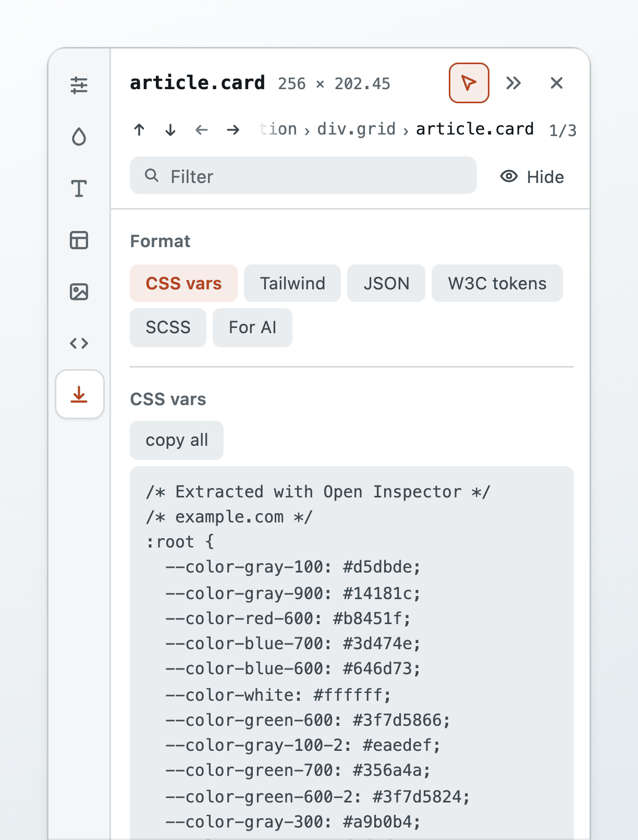Image resolution: width=638 pixels, height=840 pixels.
Task: Click the --color-red-600: #b8451f line
Action: tap(288, 618)
